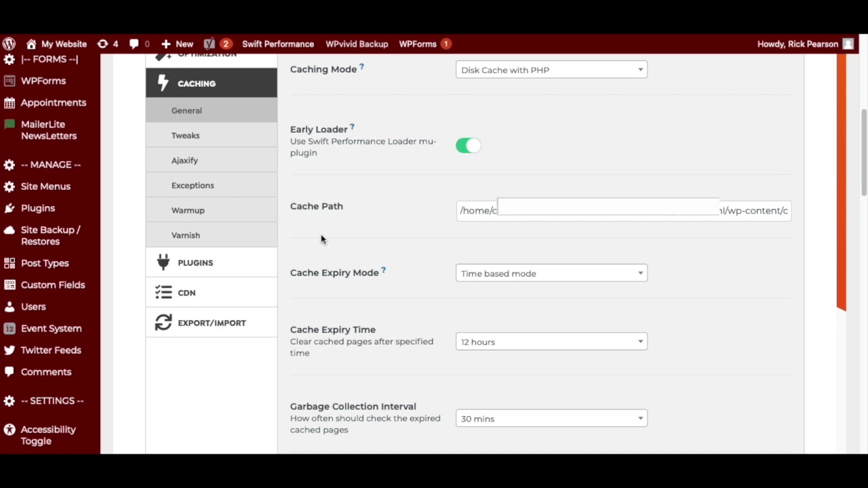
Task: Click the Cache Path input field
Action: 623,210
